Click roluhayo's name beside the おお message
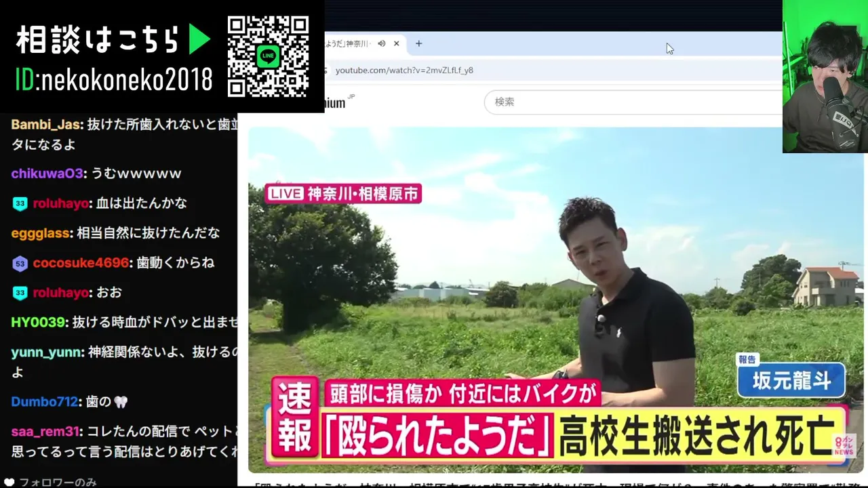 (x=61, y=293)
